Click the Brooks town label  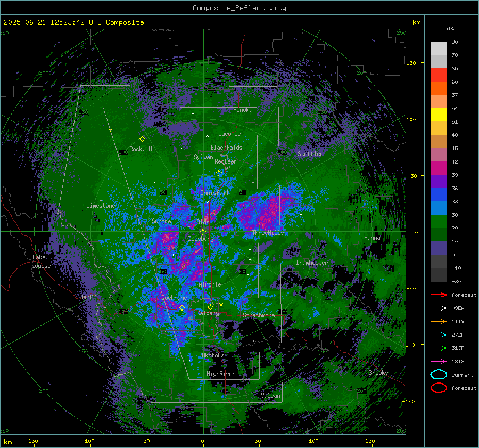click(378, 373)
